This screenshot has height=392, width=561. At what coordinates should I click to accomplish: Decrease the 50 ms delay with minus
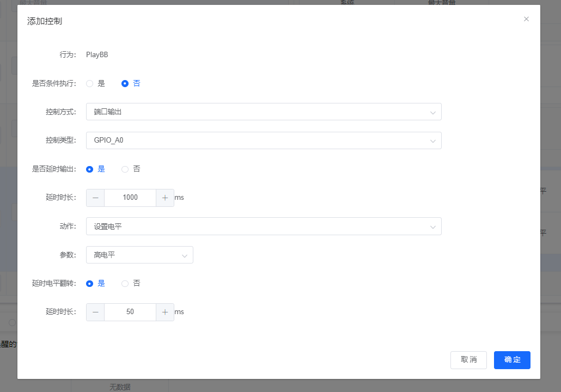pyautogui.click(x=95, y=312)
